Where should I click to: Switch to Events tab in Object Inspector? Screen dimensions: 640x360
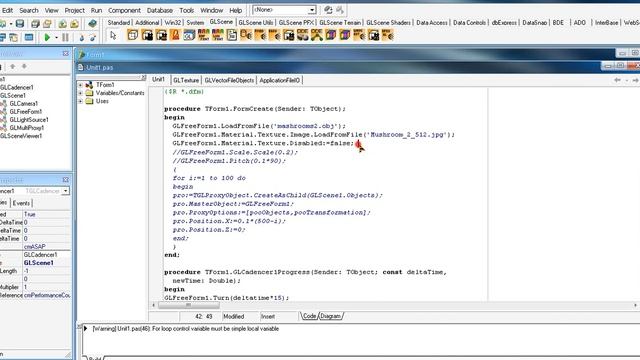21,203
